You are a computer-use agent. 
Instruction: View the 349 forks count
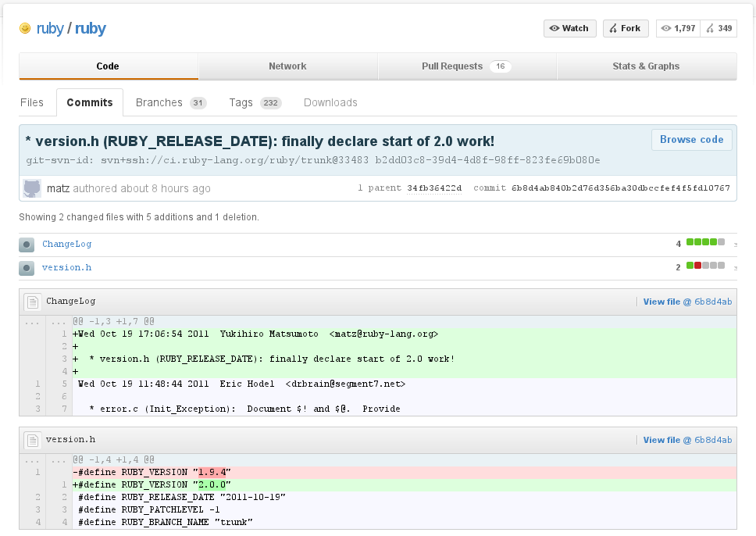[719, 28]
